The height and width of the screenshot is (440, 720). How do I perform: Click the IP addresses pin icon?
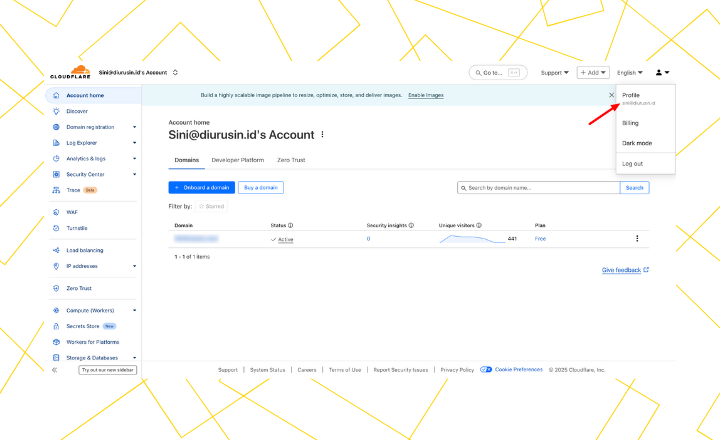(x=56, y=266)
